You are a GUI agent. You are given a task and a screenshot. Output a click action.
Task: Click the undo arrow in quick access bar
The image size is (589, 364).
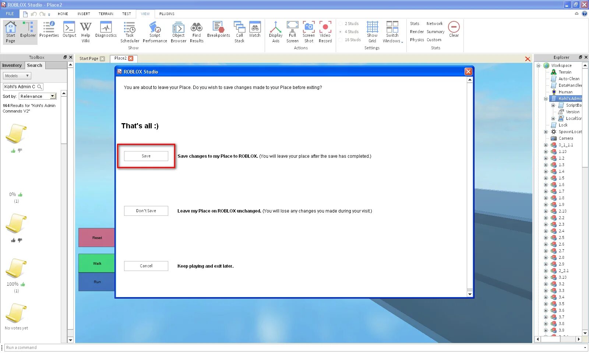pos(34,14)
